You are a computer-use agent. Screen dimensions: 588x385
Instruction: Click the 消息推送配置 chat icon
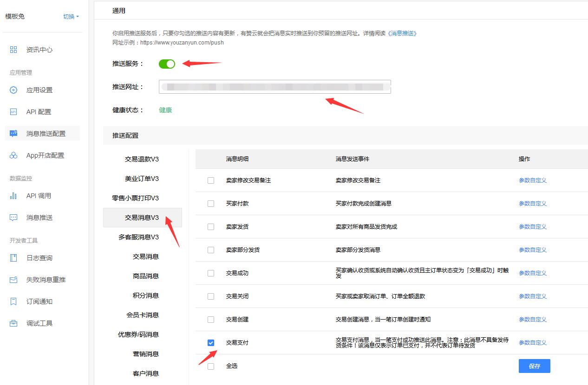[13, 134]
